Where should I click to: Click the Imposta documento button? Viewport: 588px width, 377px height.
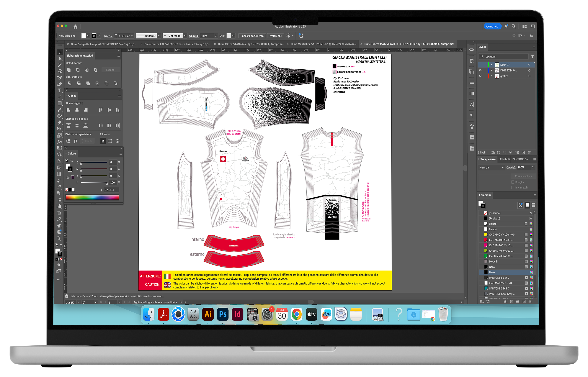click(252, 36)
